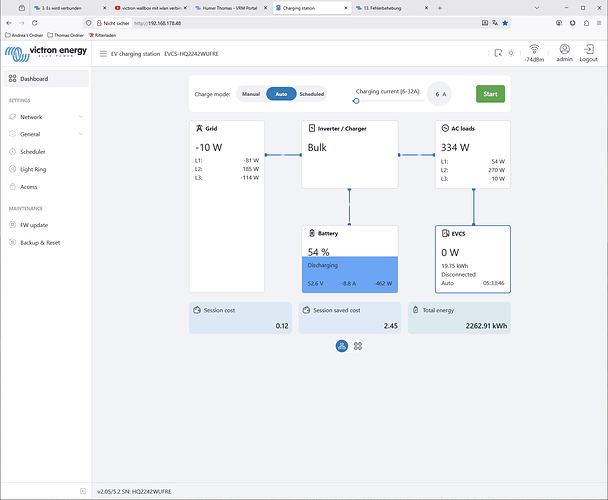The width and height of the screenshot is (608, 500).
Task: Select Auto charge mode
Action: tap(281, 94)
